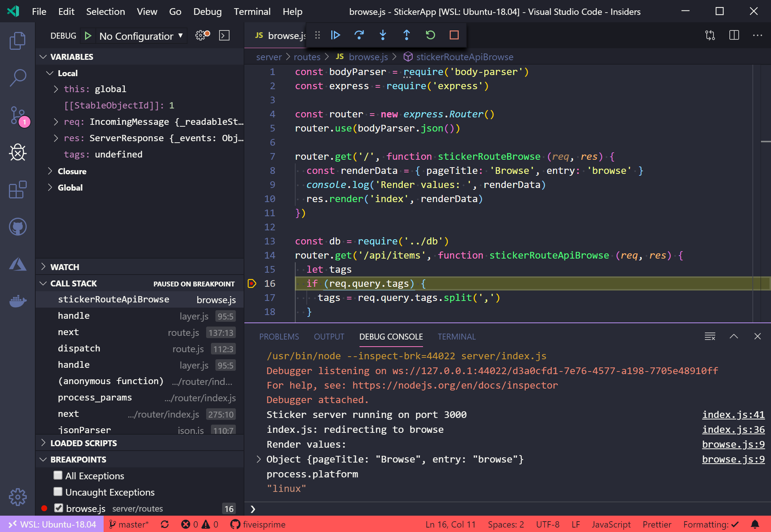Toggle the 'Uncaught Exceptions' breakpoint checkbox
Screen dimensions: 771x532
[58, 492]
